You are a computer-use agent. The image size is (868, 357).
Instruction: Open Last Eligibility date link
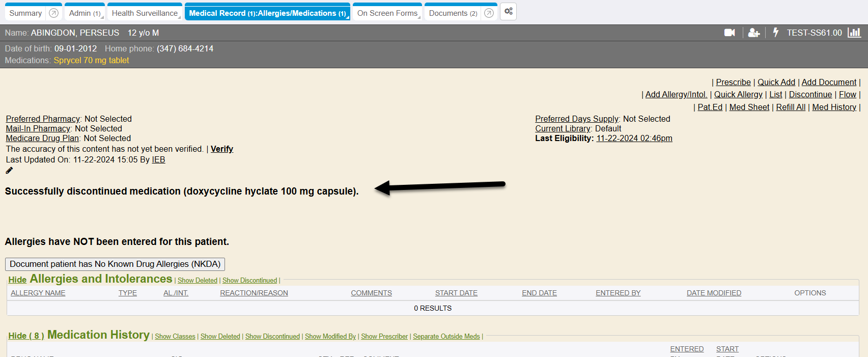point(634,139)
